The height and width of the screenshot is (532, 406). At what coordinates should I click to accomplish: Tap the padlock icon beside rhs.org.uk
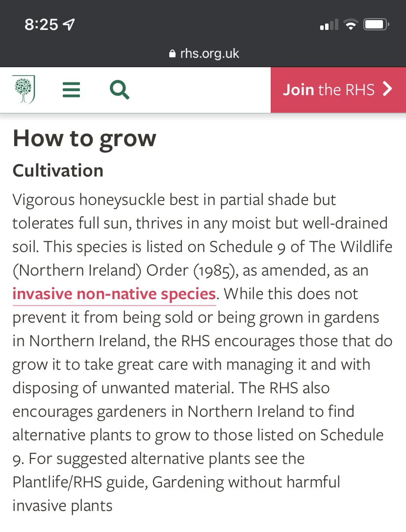tap(172, 53)
